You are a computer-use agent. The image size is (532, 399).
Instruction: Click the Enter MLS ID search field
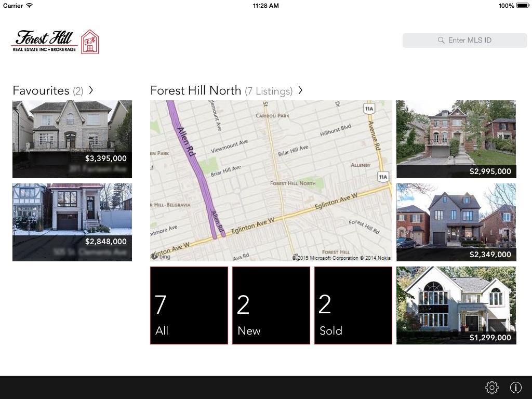pos(465,41)
